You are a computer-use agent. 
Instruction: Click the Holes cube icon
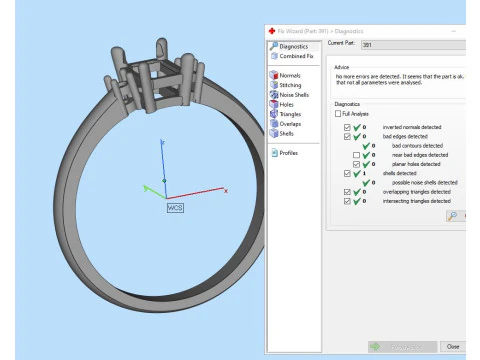click(x=274, y=104)
